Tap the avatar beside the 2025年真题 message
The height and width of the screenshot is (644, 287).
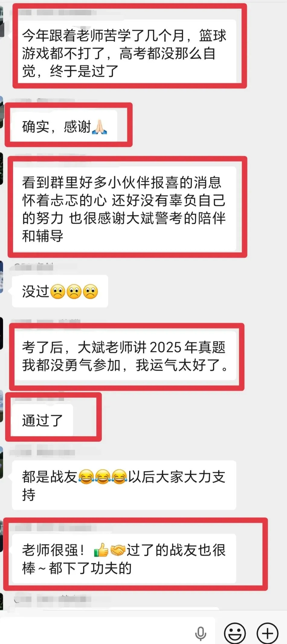[x=1, y=333]
